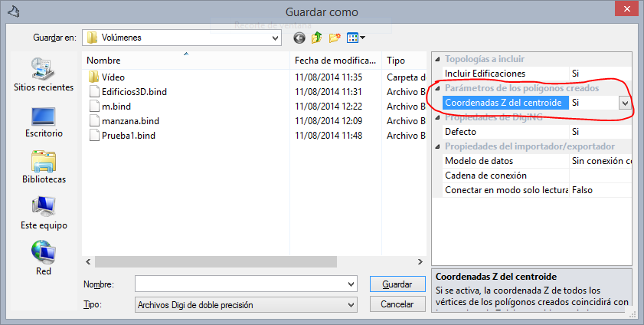Select Este equipo in sidebar
Image resolution: width=644 pixels, height=325 pixels.
click(44, 213)
